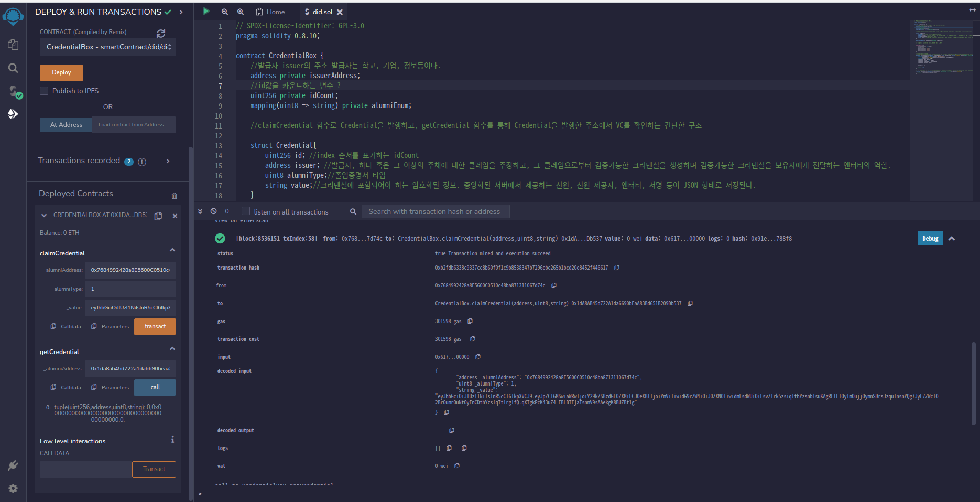
Task: Collapse the CREDENTIALBOX deployed contract
Action: pos(44,216)
